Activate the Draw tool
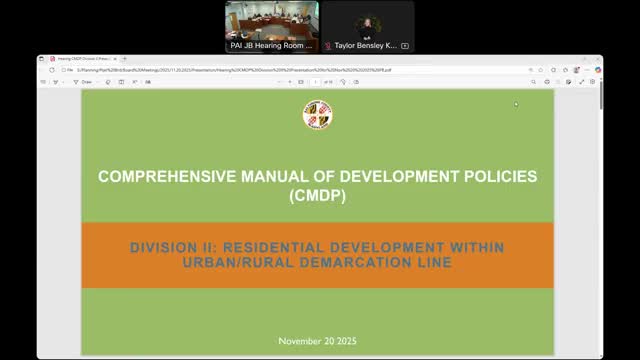Viewport: 640px width, 360px height. point(83,82)
